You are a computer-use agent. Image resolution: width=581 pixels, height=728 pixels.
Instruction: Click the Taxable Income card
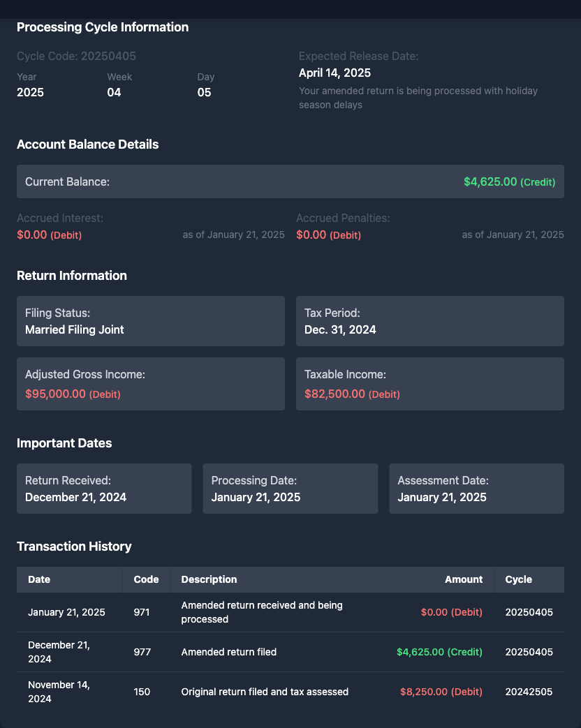pos(429,384)
